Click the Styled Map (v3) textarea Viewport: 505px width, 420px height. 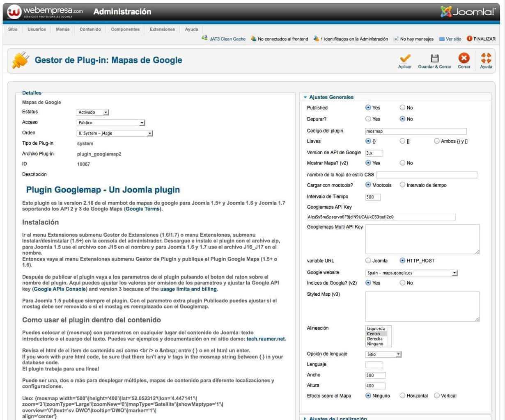[422, 306]
